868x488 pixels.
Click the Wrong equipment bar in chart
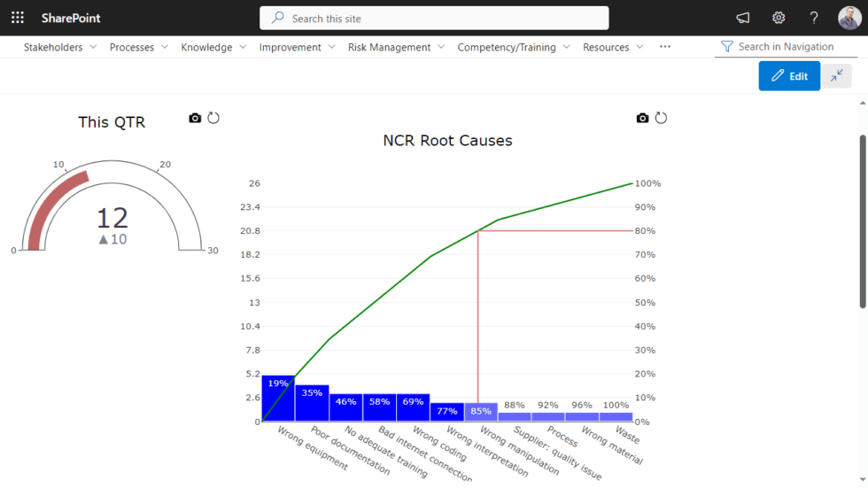point(278,399)
